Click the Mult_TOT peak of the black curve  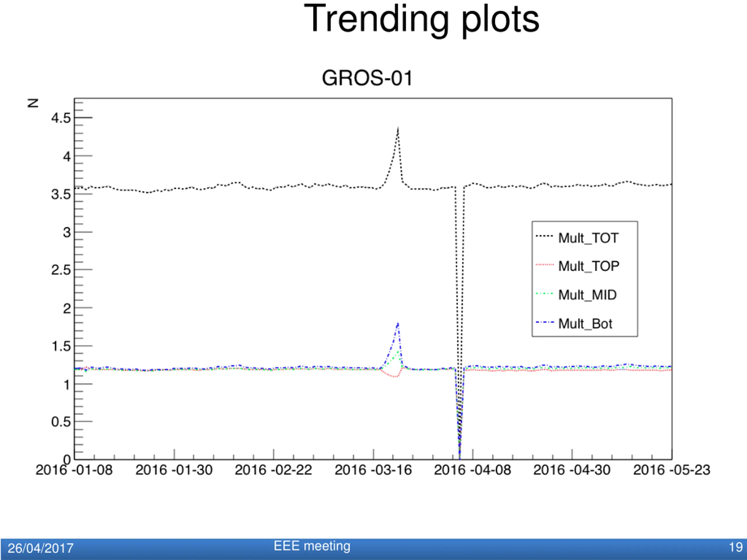(398, 129)
